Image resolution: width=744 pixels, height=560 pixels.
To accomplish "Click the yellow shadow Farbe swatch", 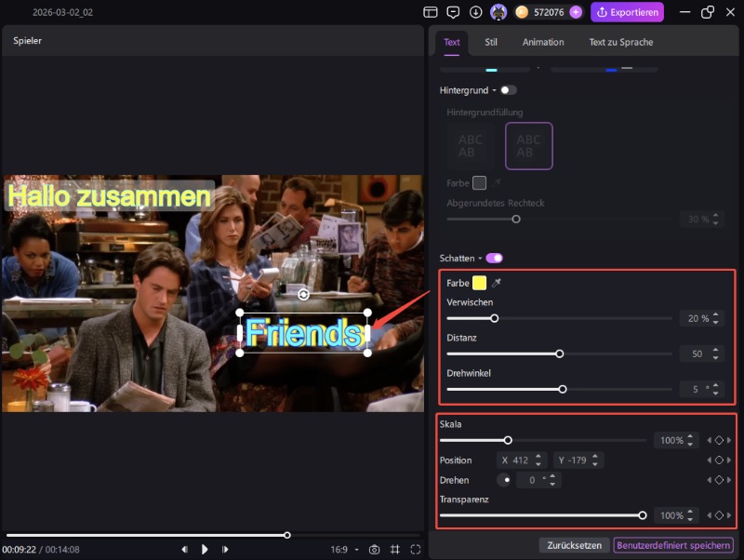I will [x=479, y=283].
